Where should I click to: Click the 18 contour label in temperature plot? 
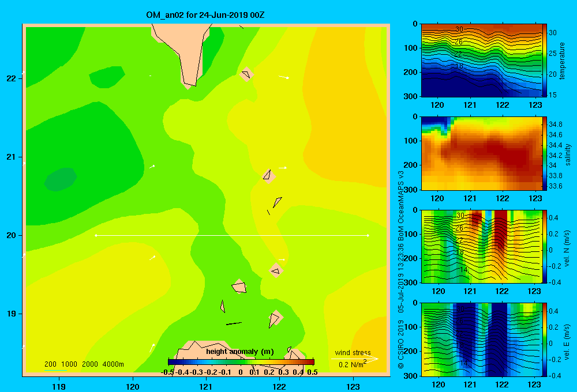click(x=459, y=66)
